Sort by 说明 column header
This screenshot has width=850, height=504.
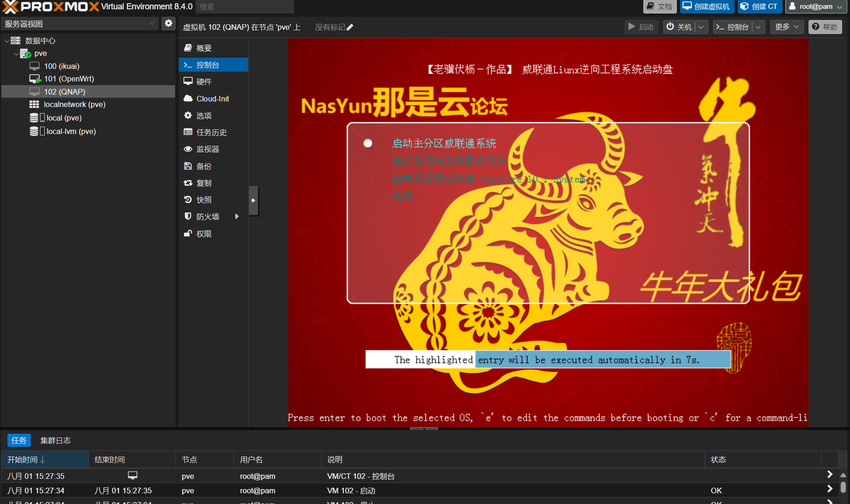pos(513,459)
